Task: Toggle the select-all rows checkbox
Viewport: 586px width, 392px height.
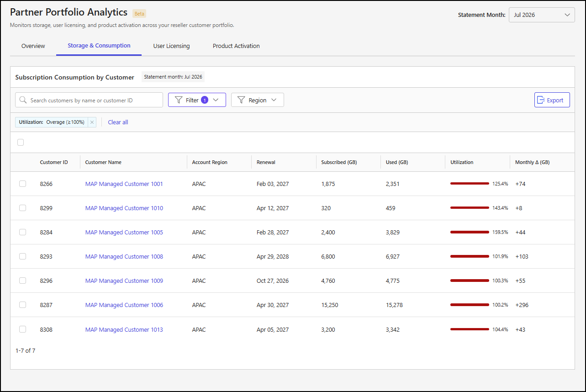Action: (21, 142)
